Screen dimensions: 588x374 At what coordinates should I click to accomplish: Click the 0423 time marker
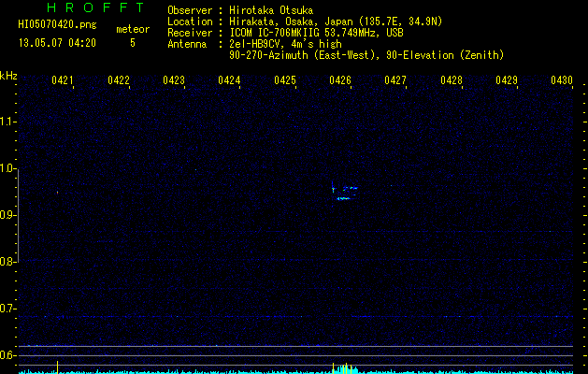coord(174,80)
